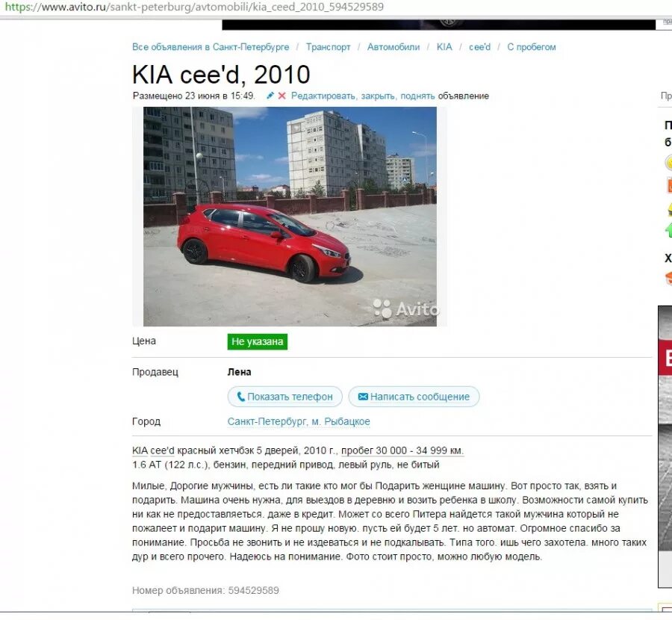Open the Транспорт breadcrumb
Screen dimensions: 672x620
[328, 47]
